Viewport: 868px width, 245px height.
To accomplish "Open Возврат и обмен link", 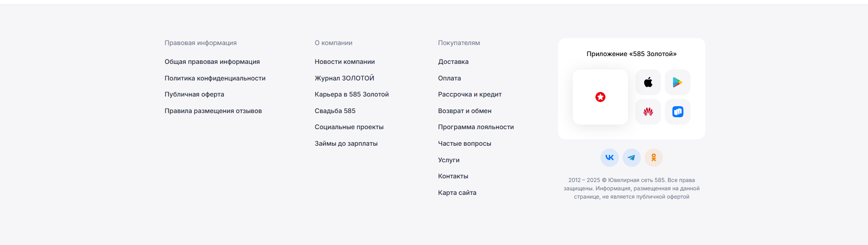I will (x=465, y=111).
